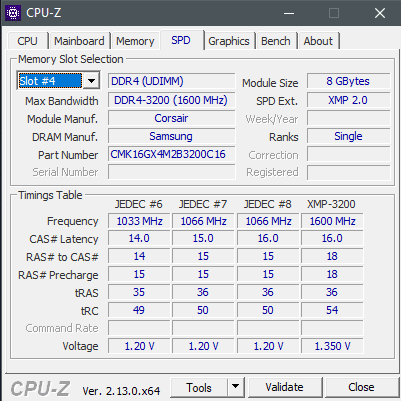401x401 pixels.
Task: Click the Close button at bottom
Action: (x=361, y=387)
